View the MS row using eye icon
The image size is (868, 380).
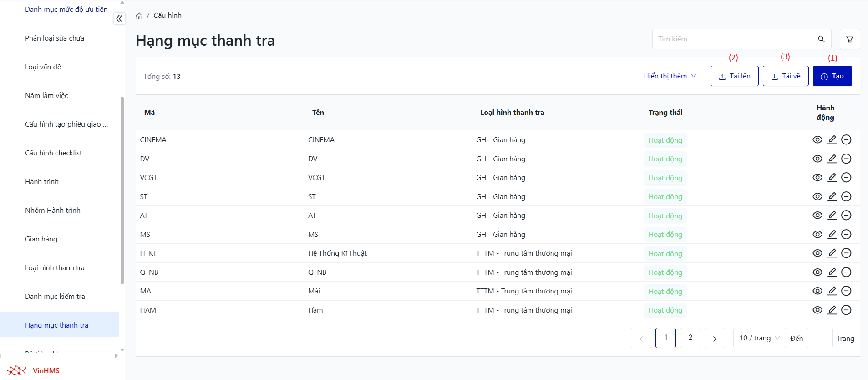pyautogui.click(x=817, y=235)
